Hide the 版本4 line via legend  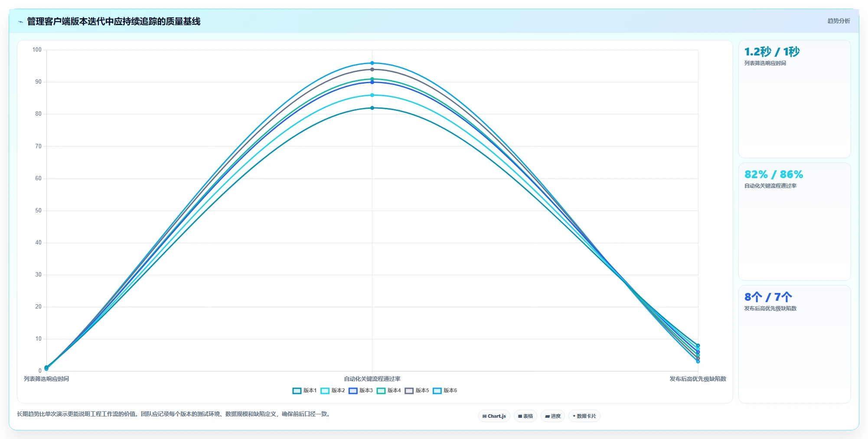point(389,390)
